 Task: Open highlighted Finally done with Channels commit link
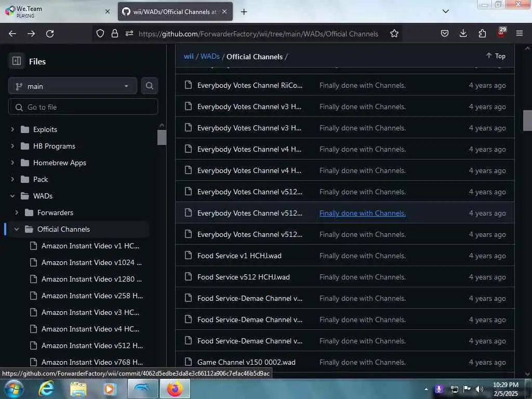coord(362,213)
